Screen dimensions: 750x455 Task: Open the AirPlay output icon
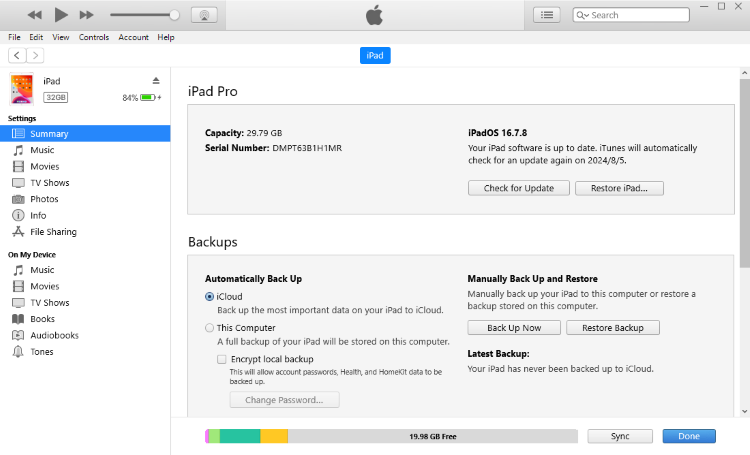click(204, 15)
